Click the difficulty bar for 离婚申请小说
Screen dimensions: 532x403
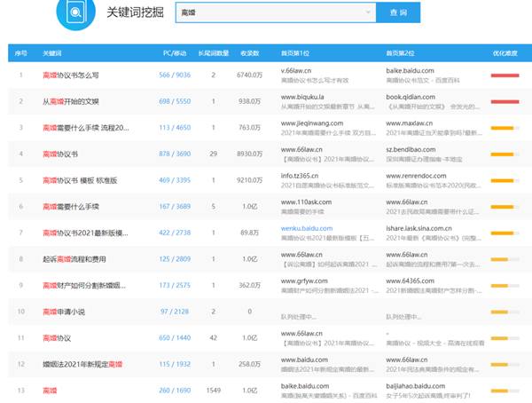tap(505, 312)
